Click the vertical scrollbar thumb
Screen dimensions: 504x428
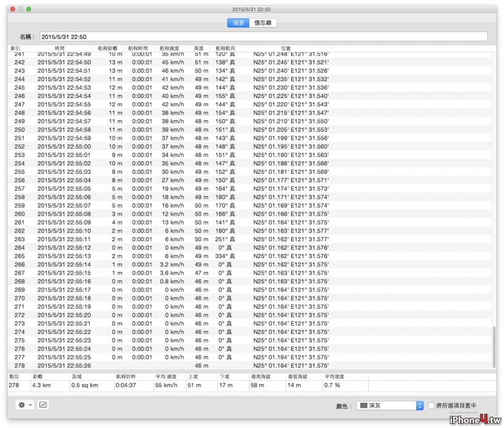tap(494, 347)
